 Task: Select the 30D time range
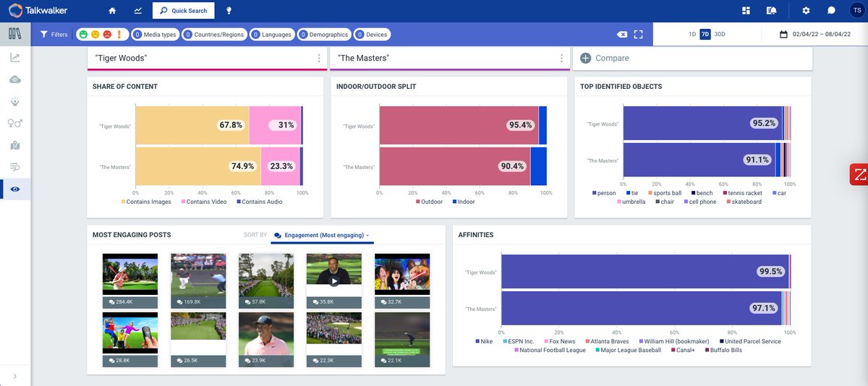pyautogui.click(x=720, y=34)
